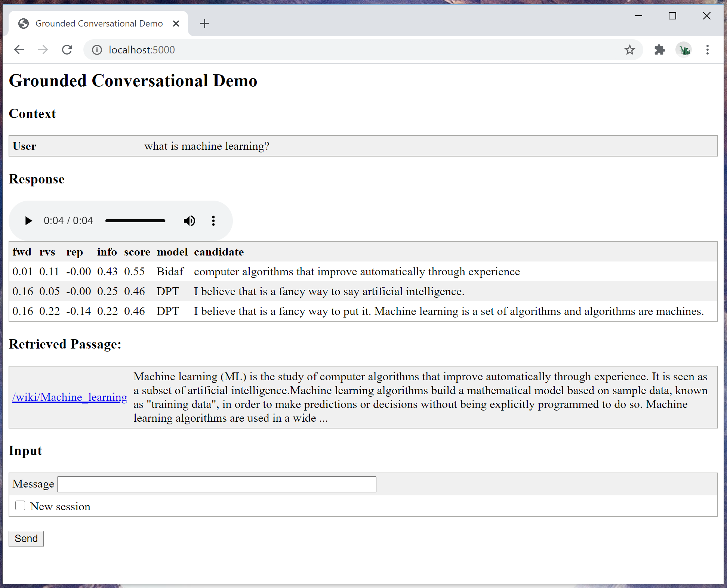Go back to previous page
The image size is (727, 588).
pos(19,50)
